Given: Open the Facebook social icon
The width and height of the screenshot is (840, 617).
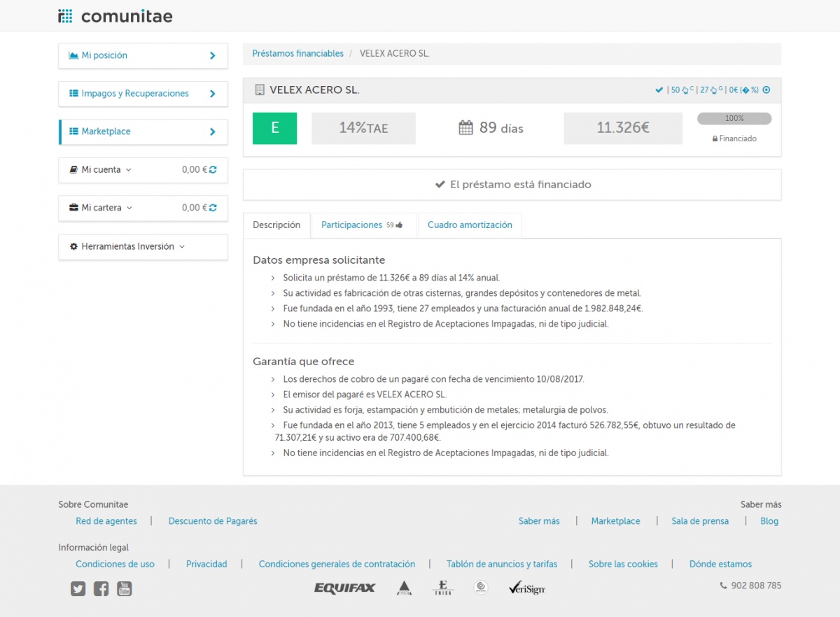Looking at the screenshot, I should [x=101, y=589].
